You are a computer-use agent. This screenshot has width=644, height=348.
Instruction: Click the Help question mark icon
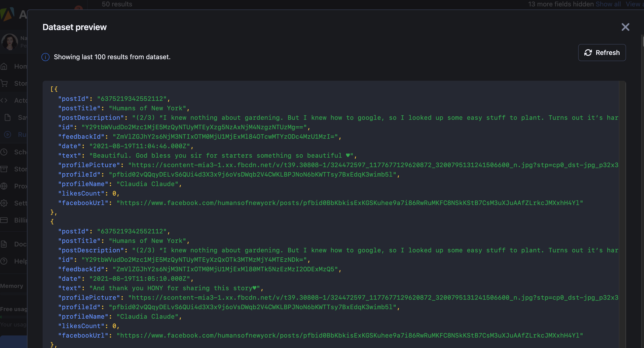point(4,261)
